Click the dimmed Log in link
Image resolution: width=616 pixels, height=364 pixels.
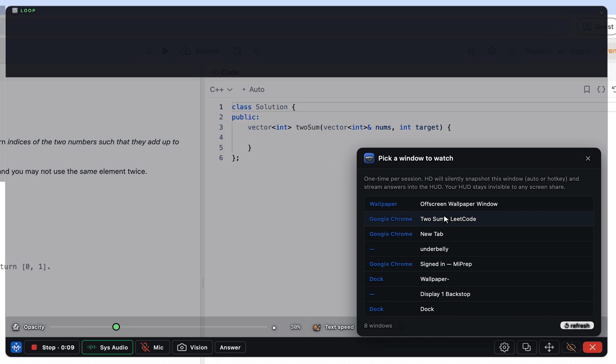tap(580, 51)
